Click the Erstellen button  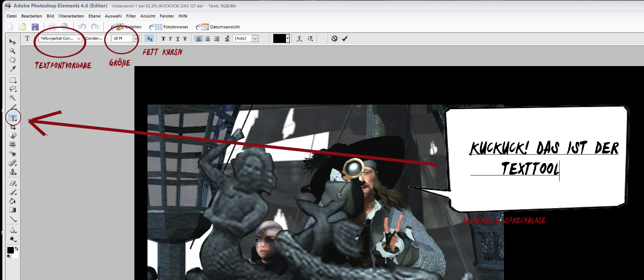[x=127, y=27]
